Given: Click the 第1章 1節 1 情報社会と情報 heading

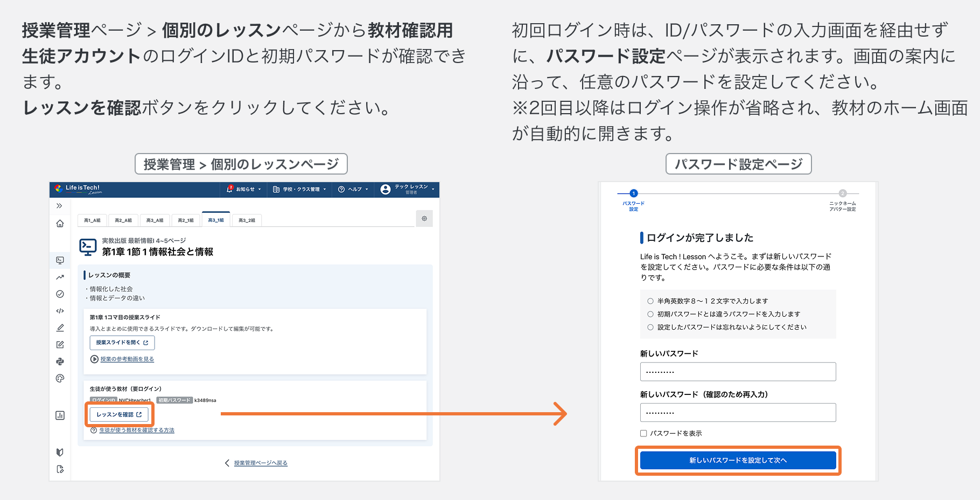Looking at the screenshot, I should [158, 252].
